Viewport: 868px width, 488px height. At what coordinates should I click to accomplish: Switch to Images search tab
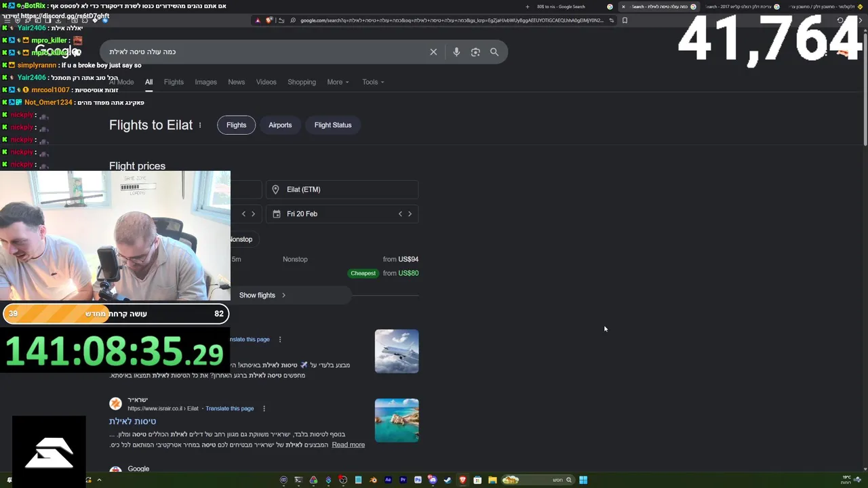click(206, 82)
